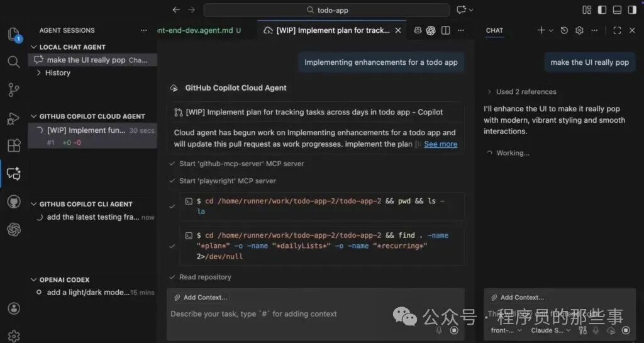Open the OpenAI Codex view in activity bar
This screenshot has width=644, height=343.
click(x=14, y=229)
